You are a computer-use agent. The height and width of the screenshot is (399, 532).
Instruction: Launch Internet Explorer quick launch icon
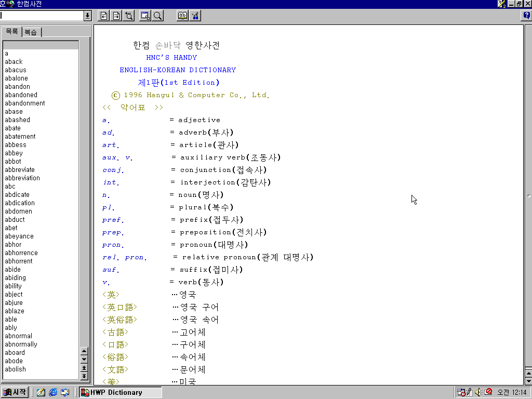point(54,392)
